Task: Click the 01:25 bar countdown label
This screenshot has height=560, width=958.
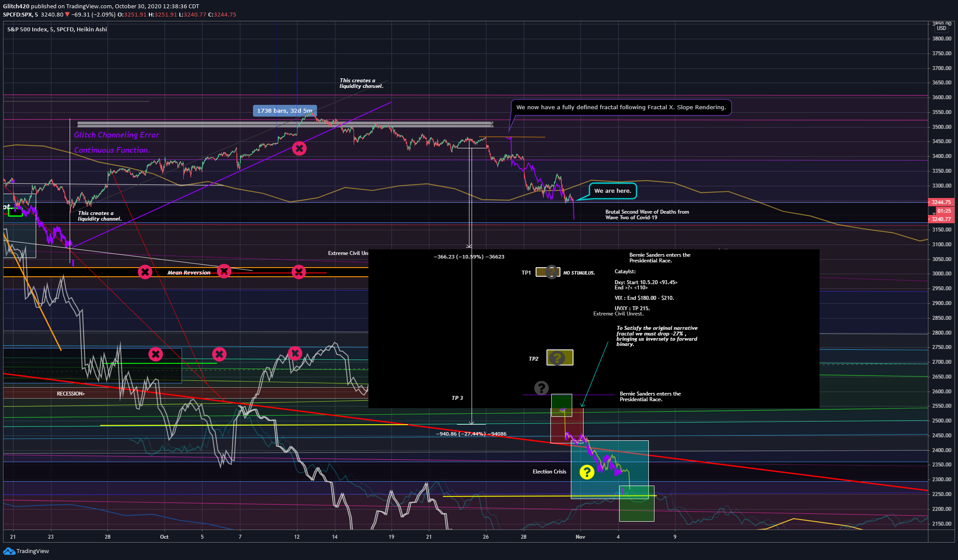Action: point(944,211)
